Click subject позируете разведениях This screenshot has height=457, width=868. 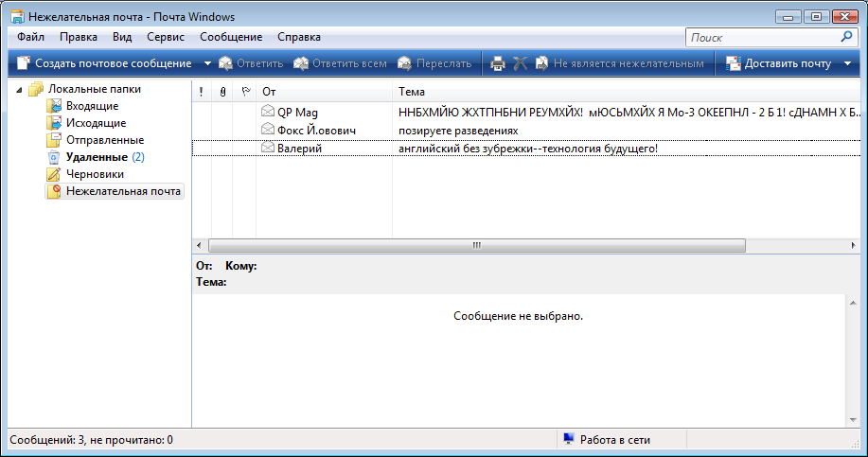[458, 132]
